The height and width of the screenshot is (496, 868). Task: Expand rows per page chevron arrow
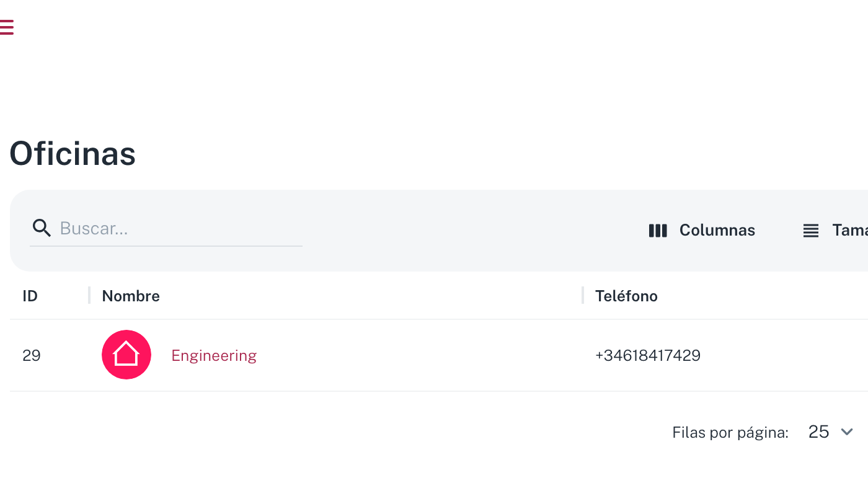coord(847,432)
